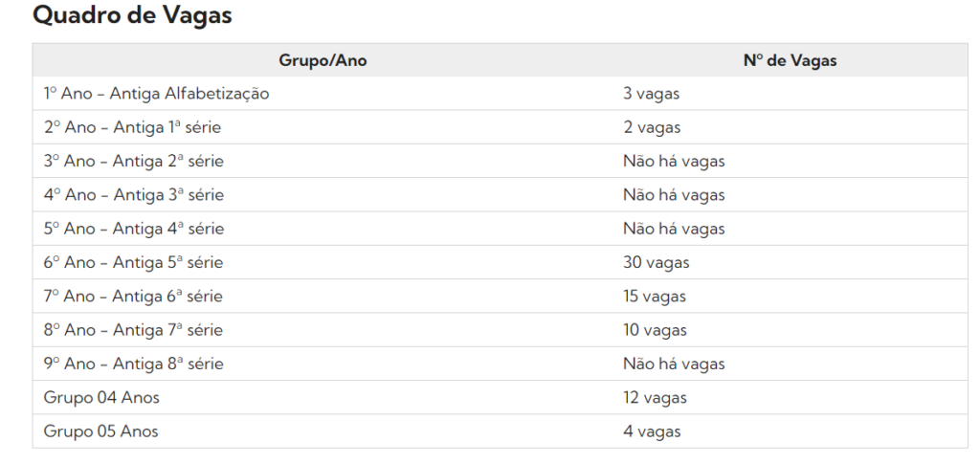Click the 10 vagas cell

[x=790, y=330]
